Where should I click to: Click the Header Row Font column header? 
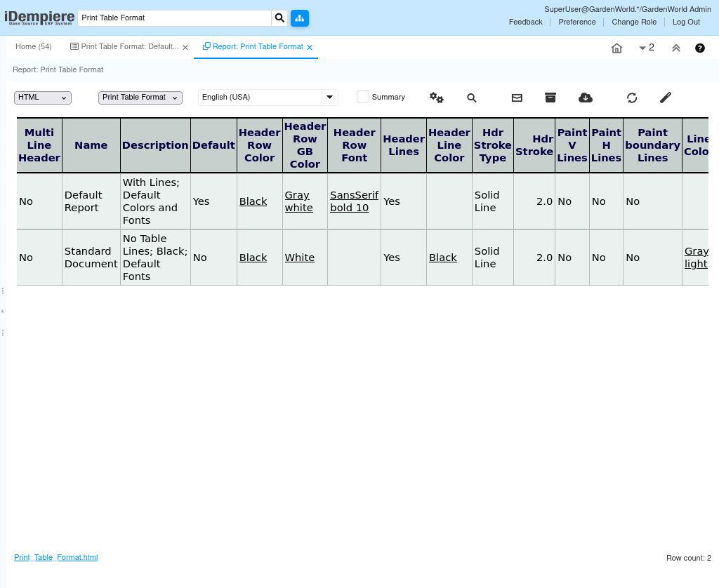[355, 145]
